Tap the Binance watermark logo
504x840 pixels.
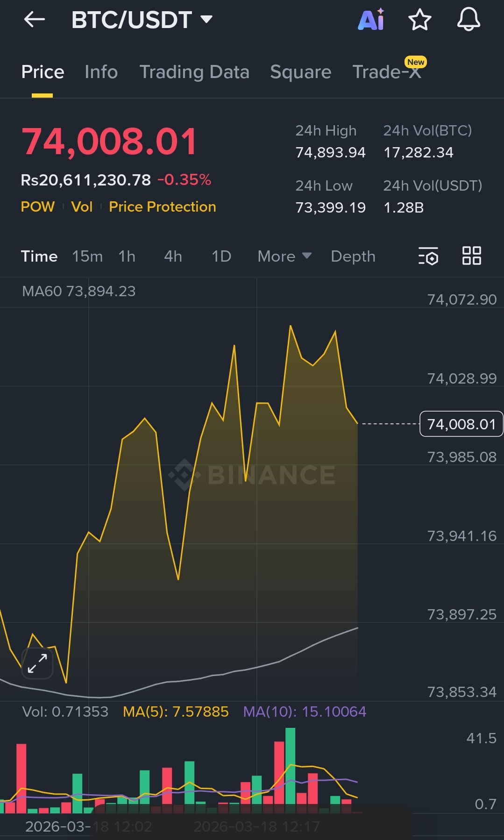[x=252, y=475]
